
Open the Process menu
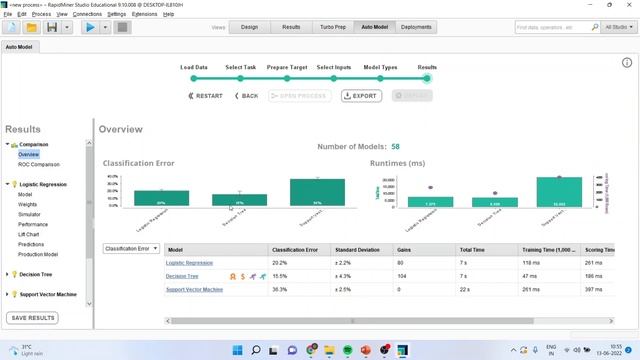click(x=41, y=14)
